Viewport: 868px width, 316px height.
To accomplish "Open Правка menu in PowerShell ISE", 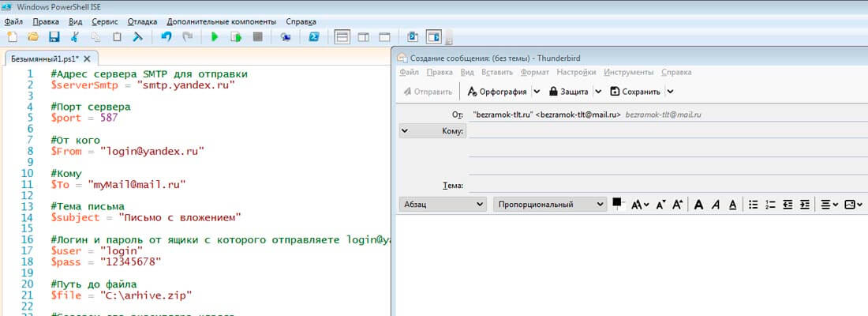I will pyautogui.click(x=46, y=21).
